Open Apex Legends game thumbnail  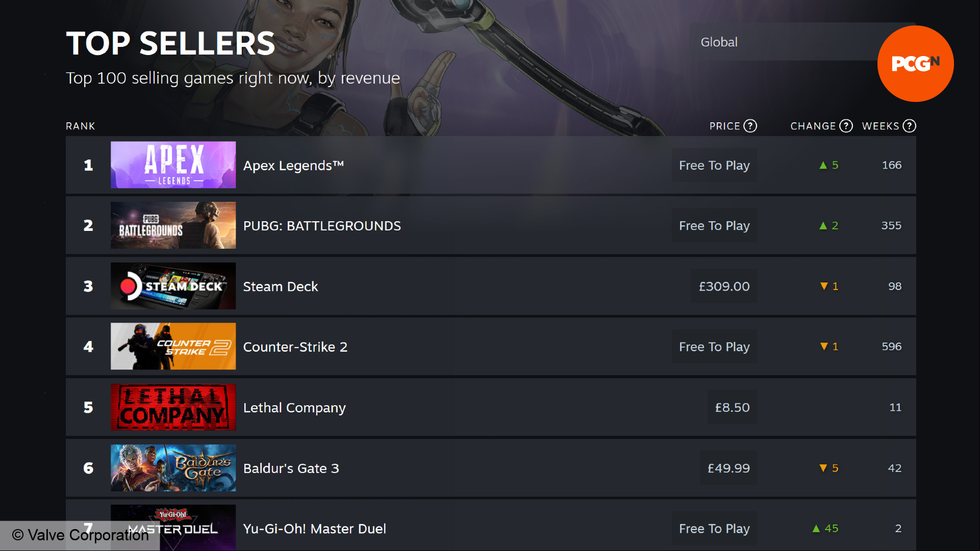(x=173, y=165)
